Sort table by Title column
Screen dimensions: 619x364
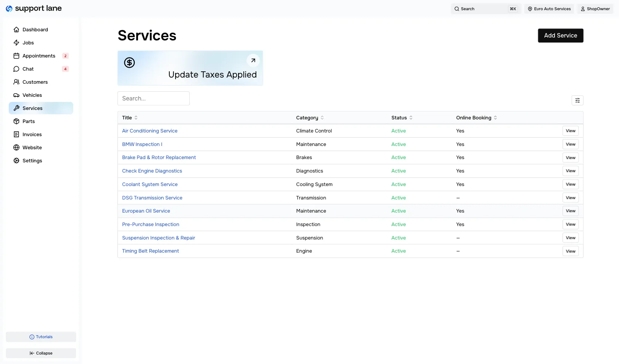(130, 118)
